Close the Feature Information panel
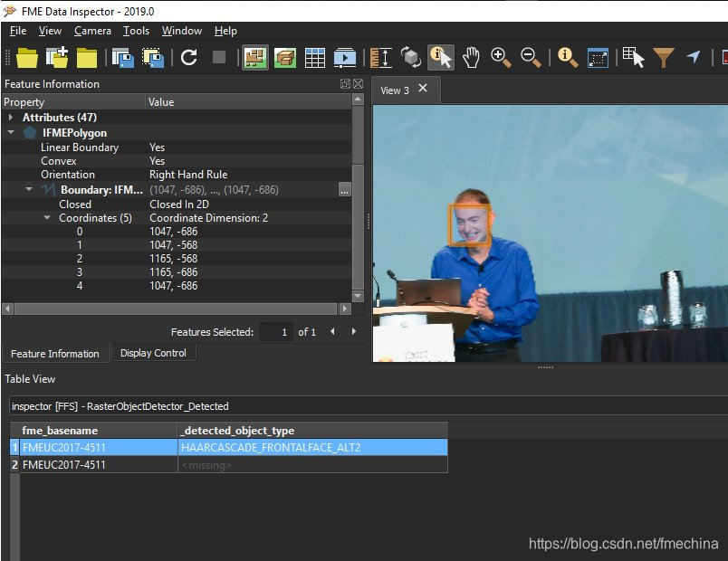Image resolution: width=728 pixels, height=561 pixels. pos(358,83)
